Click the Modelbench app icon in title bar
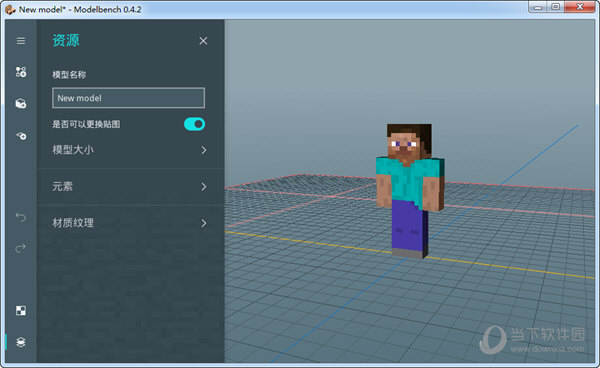600x368 pixels. [x=10, y=9]
